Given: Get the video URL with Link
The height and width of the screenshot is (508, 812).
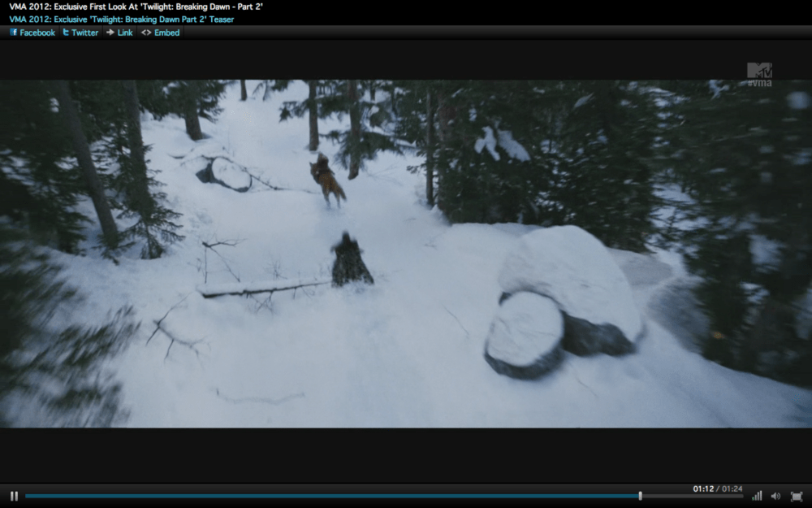Looking at the screenshot, I should 125,33.
